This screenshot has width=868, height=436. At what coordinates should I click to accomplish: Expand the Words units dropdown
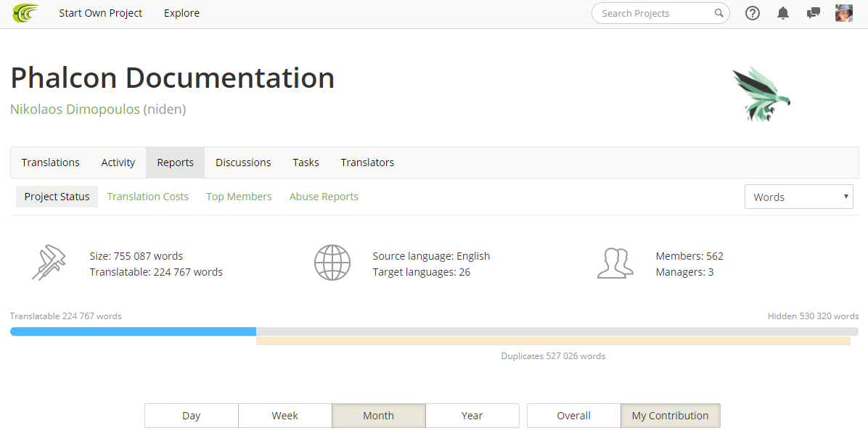[x=799, y=197]
